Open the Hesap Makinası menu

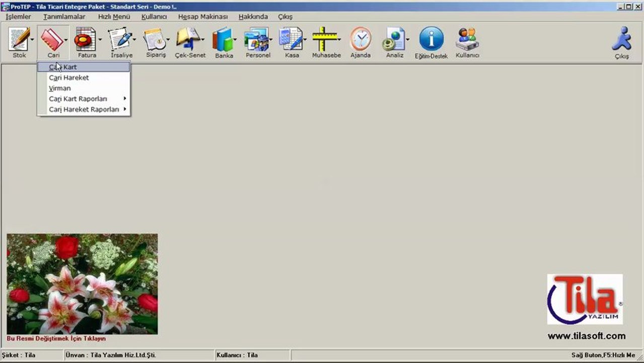coord(203,17)
